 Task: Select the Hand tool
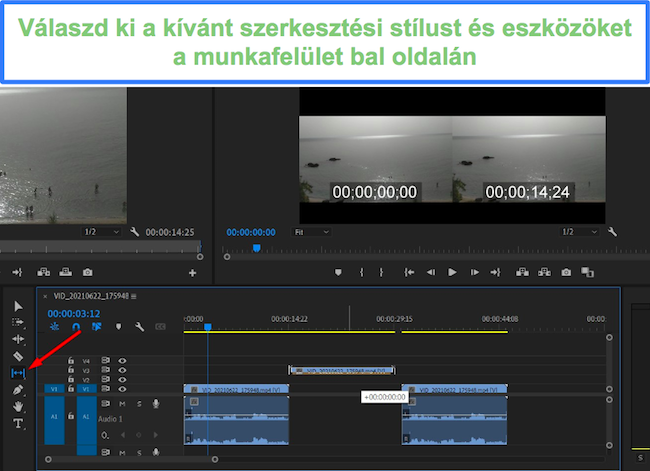[18, 406]
